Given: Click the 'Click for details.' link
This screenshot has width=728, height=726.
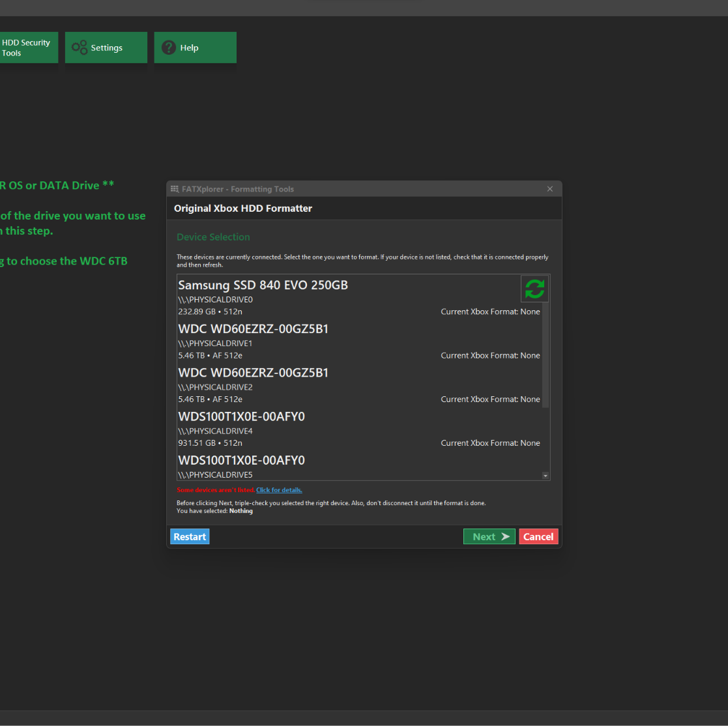Looking at the screenshot, I should pos(279,489).
